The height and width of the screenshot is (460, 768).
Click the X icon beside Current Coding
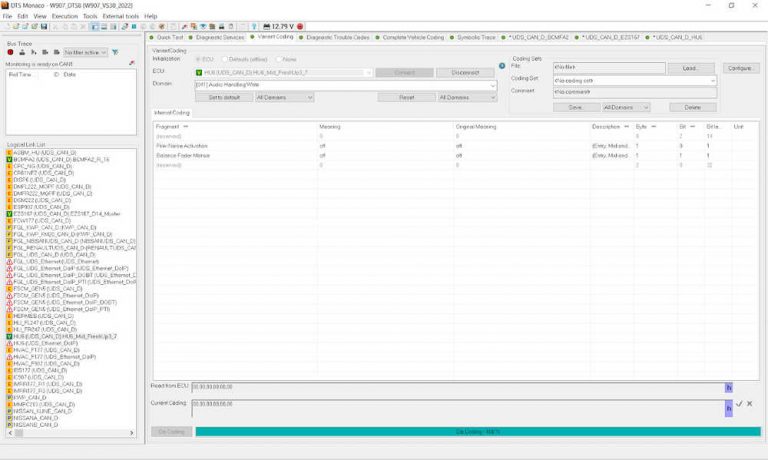(x=750, y=403)
